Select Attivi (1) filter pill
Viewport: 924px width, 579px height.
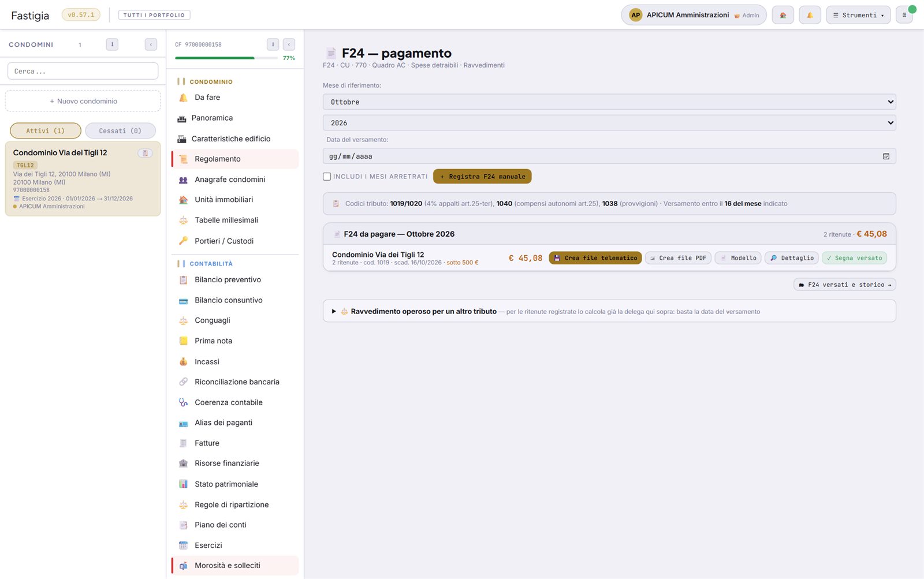pyautogui.click(x=46, y=131)
